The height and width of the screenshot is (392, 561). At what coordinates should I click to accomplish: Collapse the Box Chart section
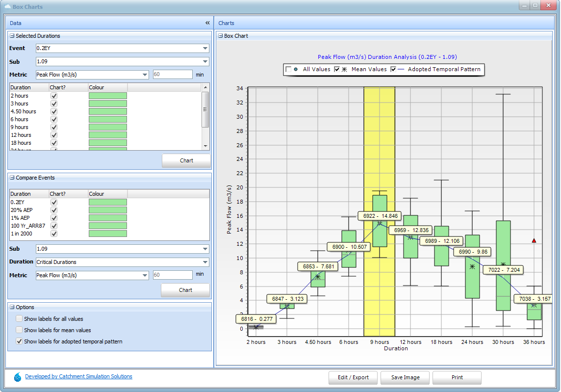tap(221, 36)
